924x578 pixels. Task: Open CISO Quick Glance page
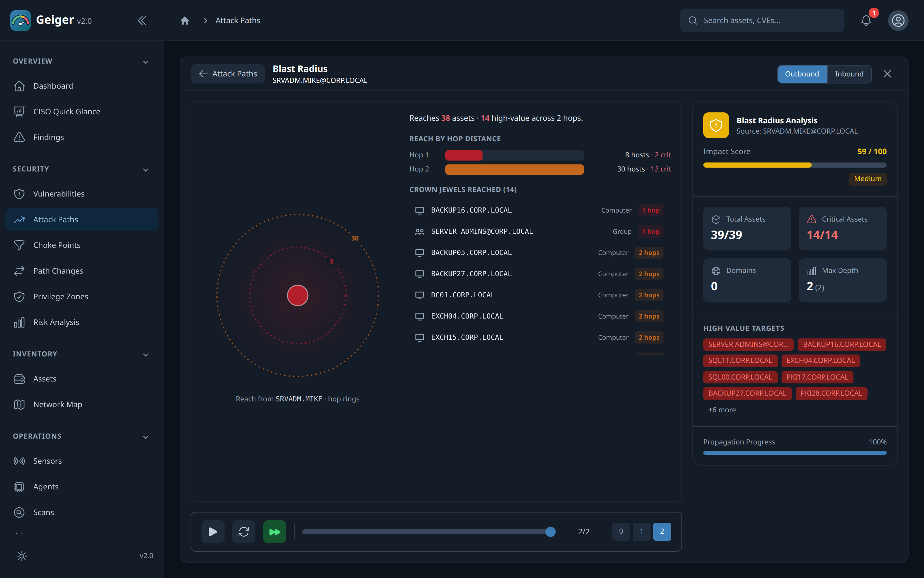pyautogui.click(x=82, y=112)
